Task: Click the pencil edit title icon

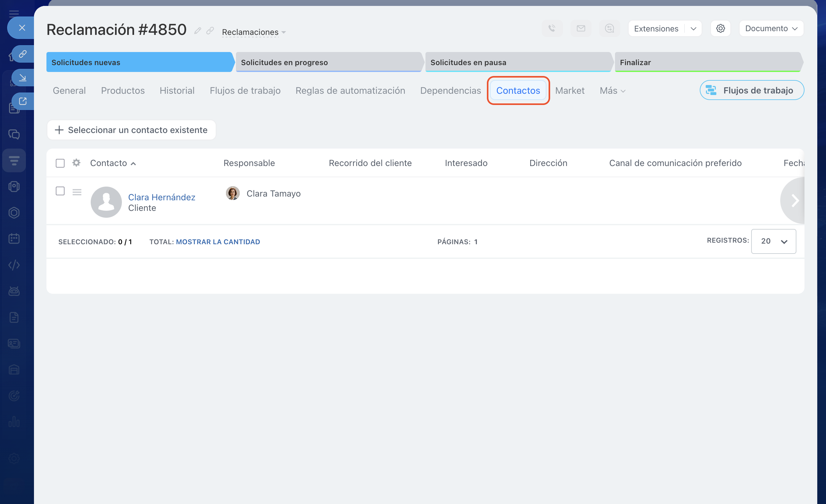Action: pyautogui.click(x=197, y=31)
